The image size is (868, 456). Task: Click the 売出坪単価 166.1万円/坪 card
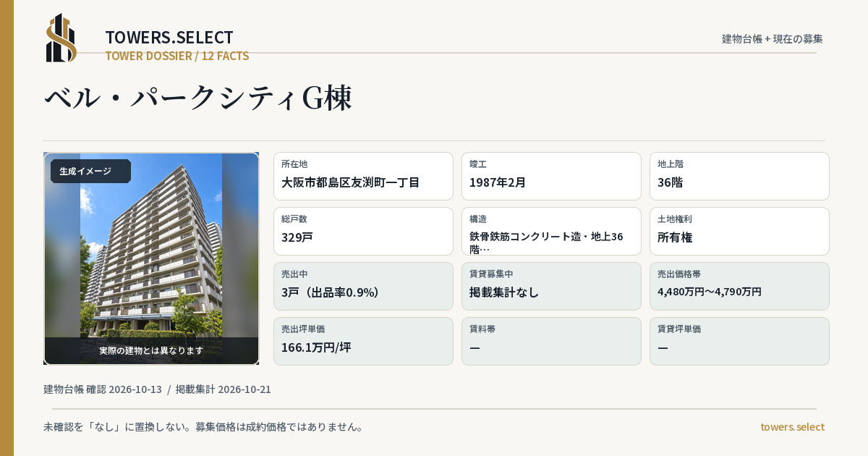[x=363, y=341]
